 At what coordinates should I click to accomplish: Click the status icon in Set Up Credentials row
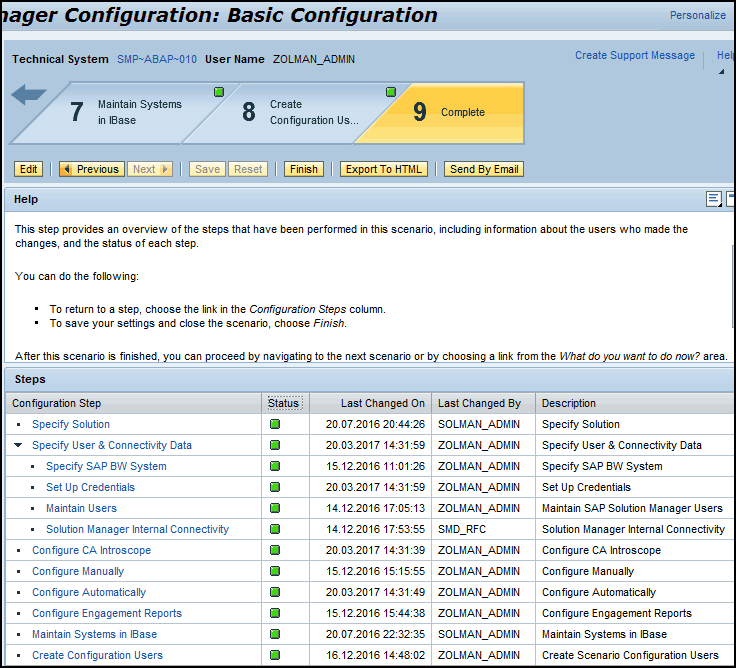click(x=275, y=487)
